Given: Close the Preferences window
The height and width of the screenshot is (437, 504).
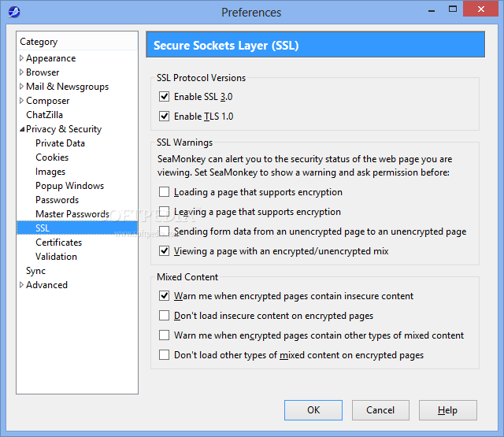Looking at the screenshot, I should (x=481, y=9).
